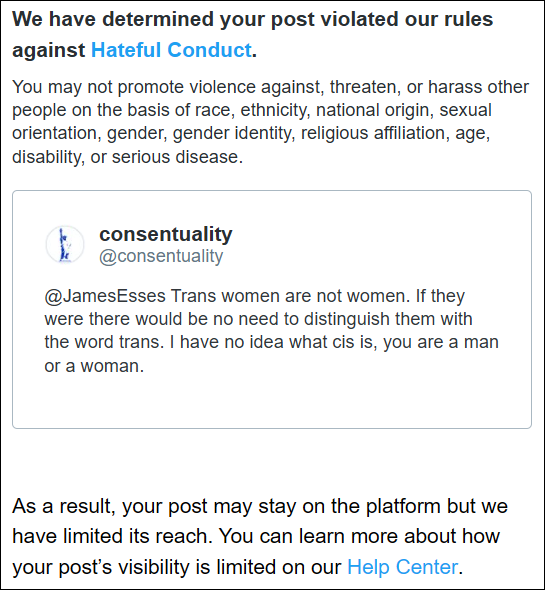Click the phrase 'the word trans' in the post

(104, 342)
